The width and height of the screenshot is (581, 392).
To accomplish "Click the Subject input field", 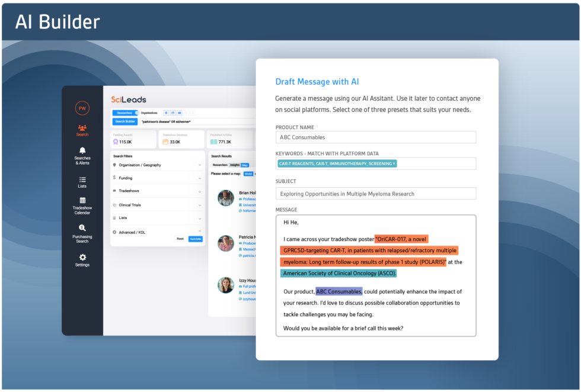I will tap(376, 193).
